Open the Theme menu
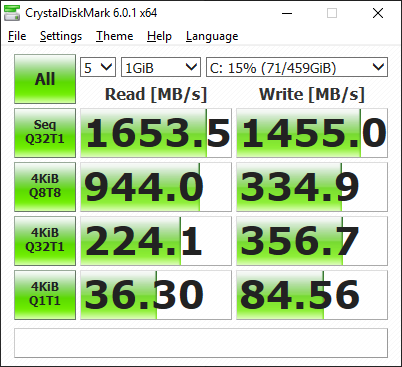 (x=115, y=36)
